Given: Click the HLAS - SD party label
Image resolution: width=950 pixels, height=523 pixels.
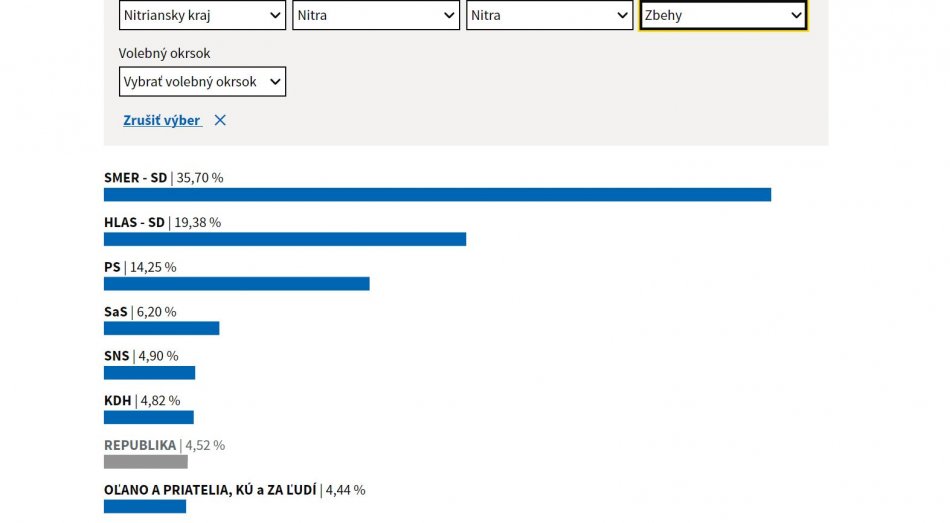Looking at the screenshot, I should tap(134, 222).
